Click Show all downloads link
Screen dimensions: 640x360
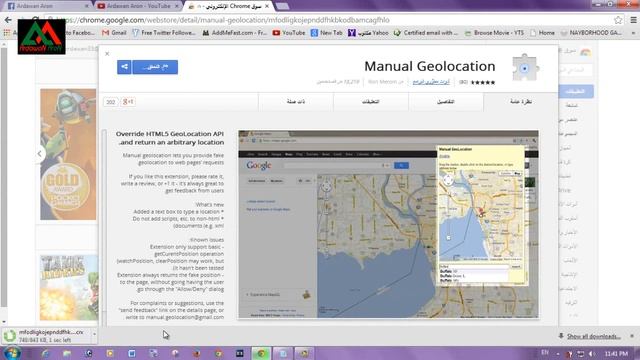click(x=593, y=336)
